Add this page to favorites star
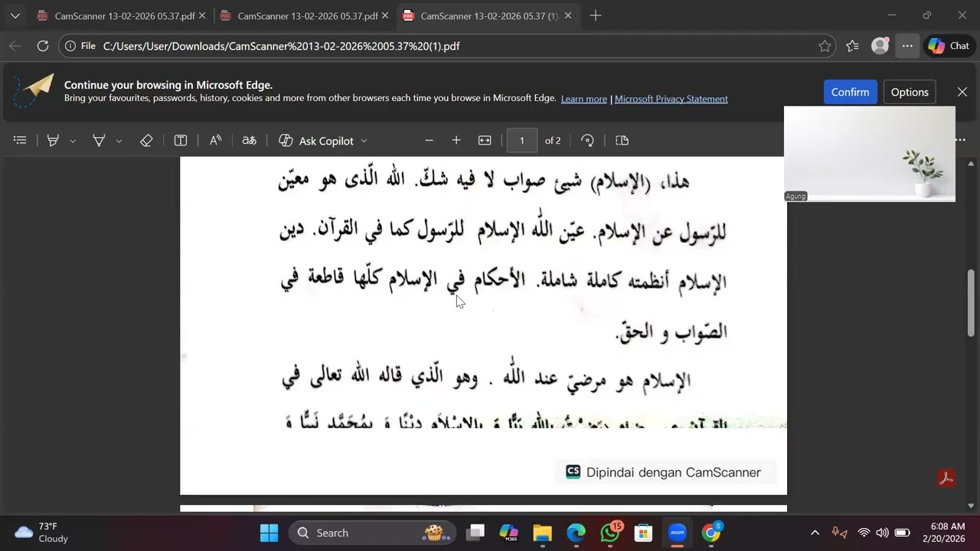The width and height of the screenshot is (980, 551). pos(825,46)
